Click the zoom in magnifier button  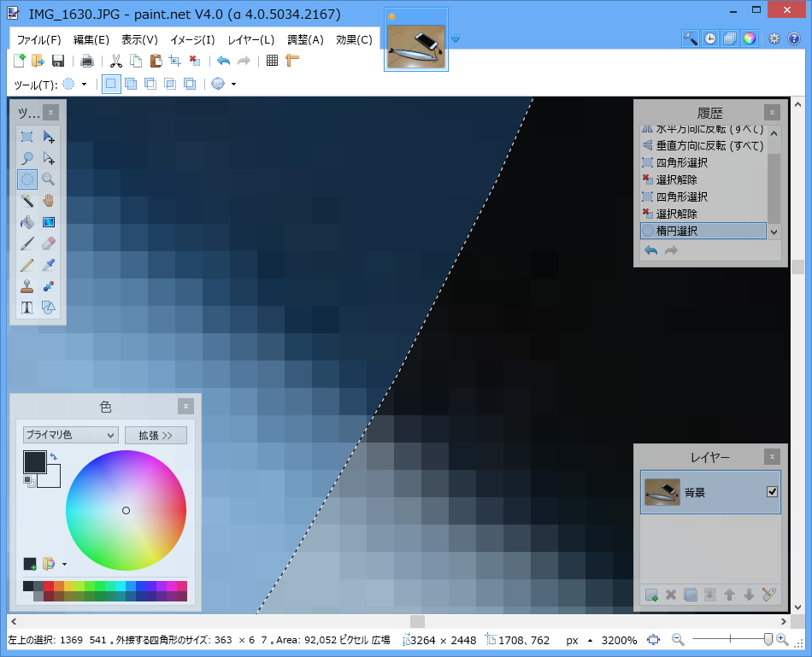[x=782, y=640]
